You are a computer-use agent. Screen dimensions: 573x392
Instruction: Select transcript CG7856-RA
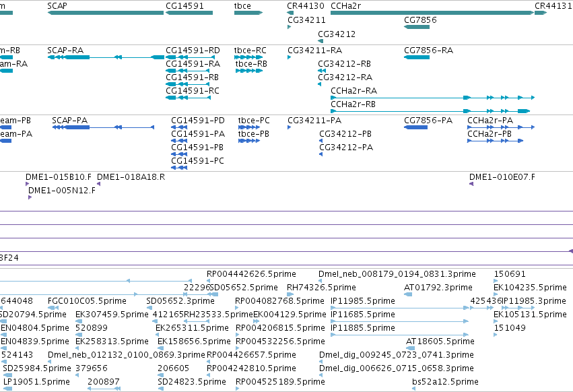tap(428, 50)
